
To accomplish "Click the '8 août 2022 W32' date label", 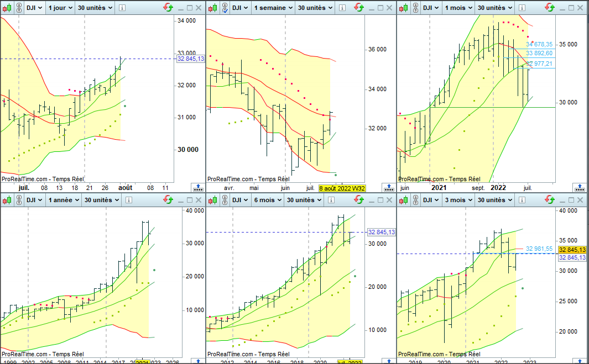I will (x=342, y=188).
